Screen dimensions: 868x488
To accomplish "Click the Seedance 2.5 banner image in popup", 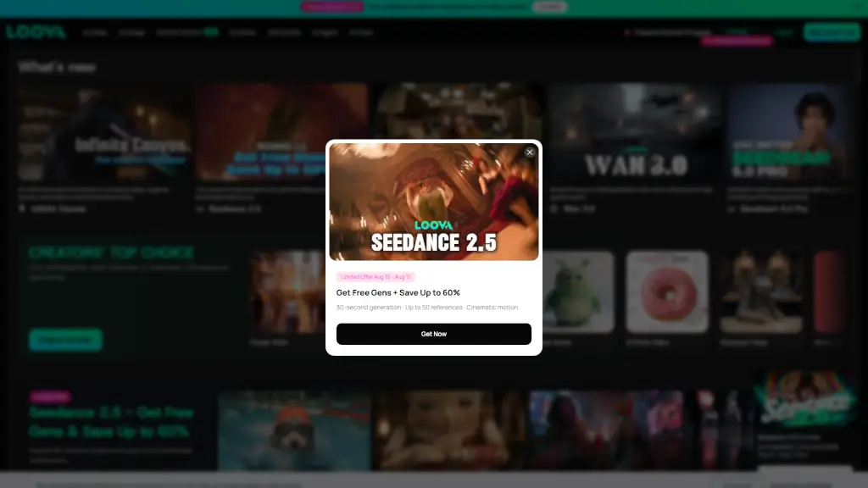I will pyautogui.click(x=433, y=202).
